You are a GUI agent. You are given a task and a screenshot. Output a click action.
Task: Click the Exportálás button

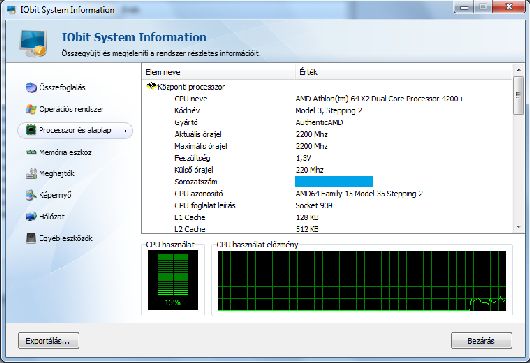(48, 341)
